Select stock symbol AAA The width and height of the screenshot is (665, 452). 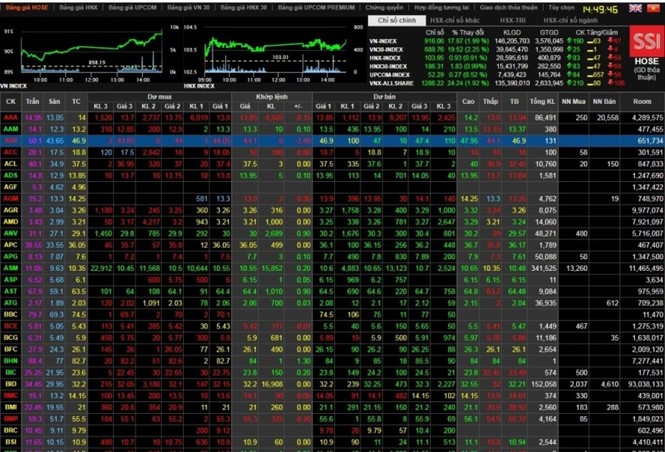click(x=11, y=117)
